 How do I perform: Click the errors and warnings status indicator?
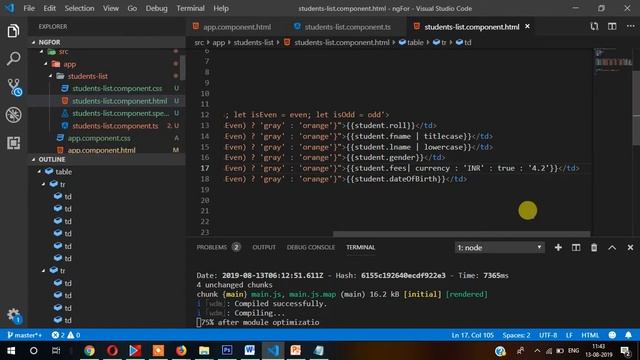pos(66,335)
